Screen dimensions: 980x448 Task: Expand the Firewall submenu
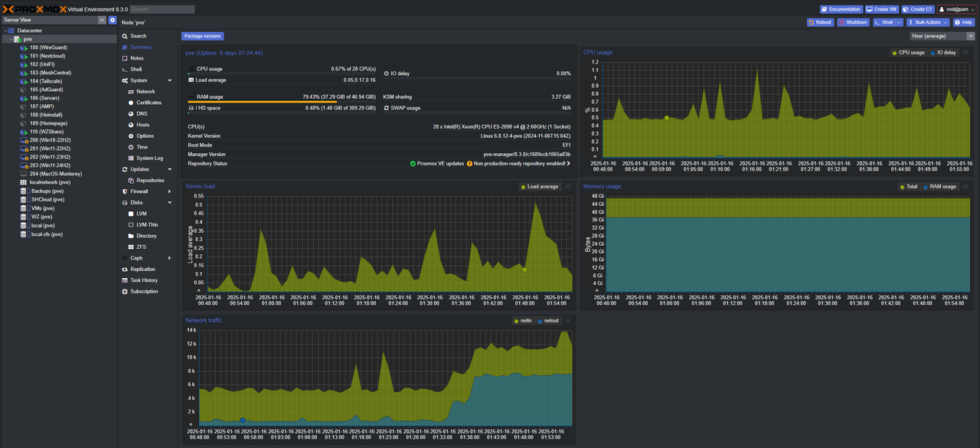(170, 191)
